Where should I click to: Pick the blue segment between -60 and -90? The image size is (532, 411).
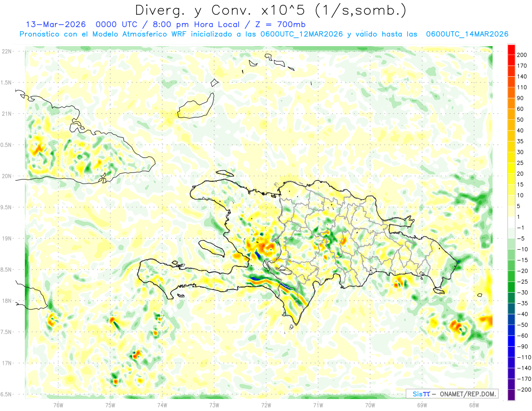[511, 341]
